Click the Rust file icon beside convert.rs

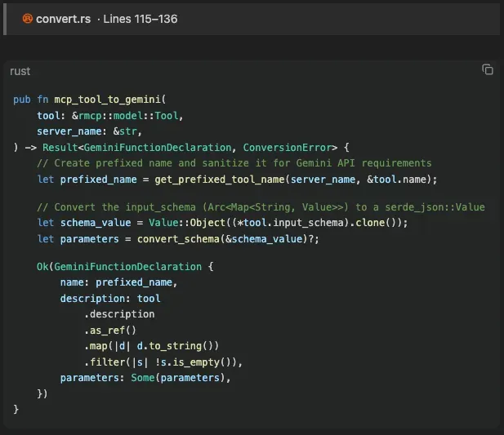pos(28,19)
